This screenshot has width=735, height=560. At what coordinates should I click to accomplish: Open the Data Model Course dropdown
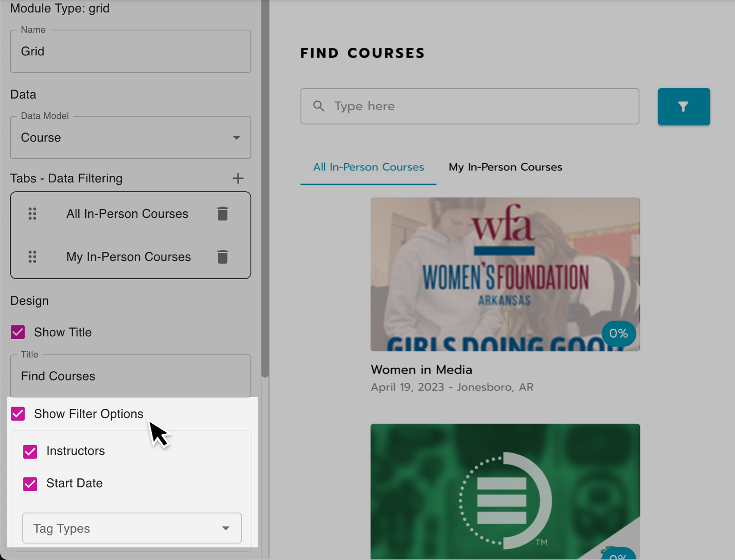coord(131,137)
